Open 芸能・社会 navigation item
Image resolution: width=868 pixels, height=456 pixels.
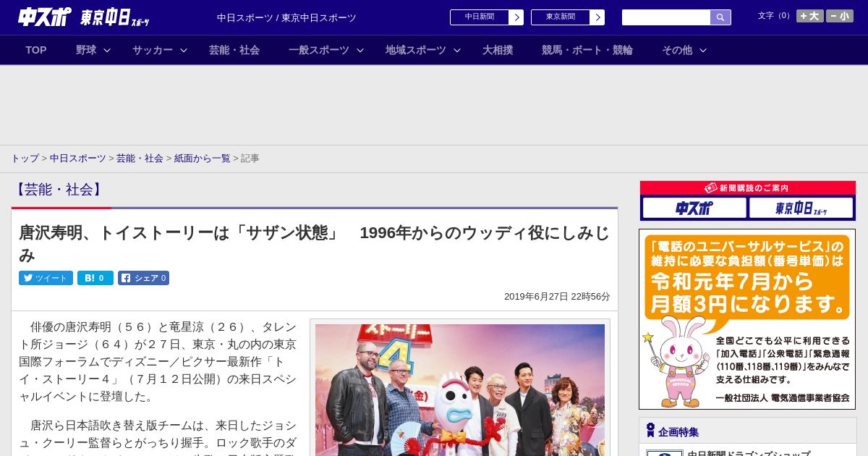click(x=234, y=50)
